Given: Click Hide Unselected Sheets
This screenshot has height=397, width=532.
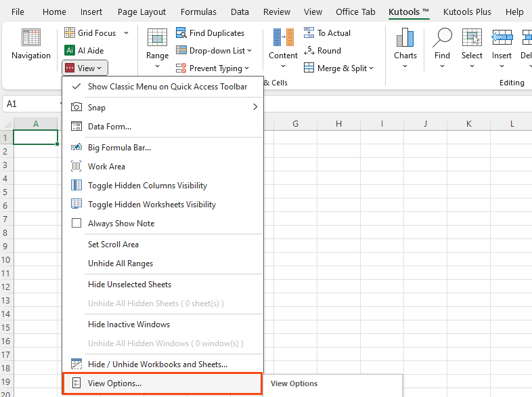Looking at the screenshot, I should [x=129, y=285].
